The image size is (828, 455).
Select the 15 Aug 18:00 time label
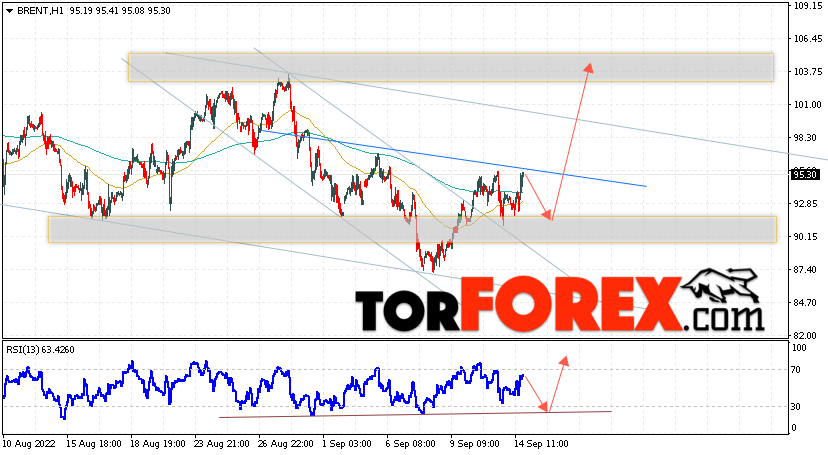pyautogui.click(x=93, y=444)
